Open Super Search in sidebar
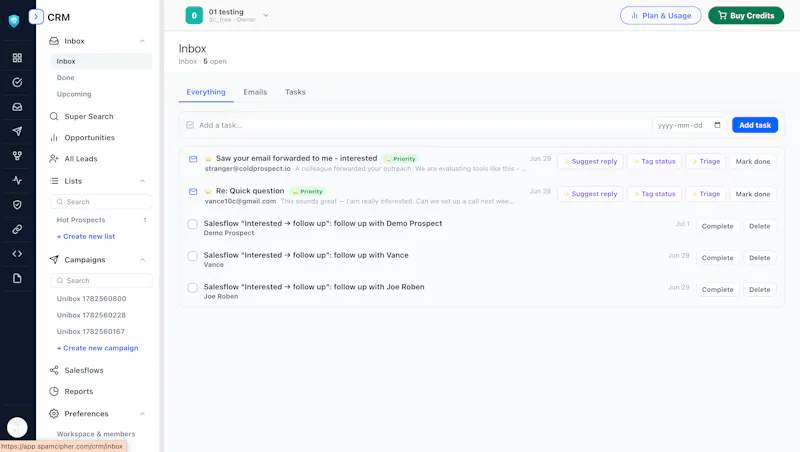The width and height of the screenshot is (800, 452). tap(89, 116)
